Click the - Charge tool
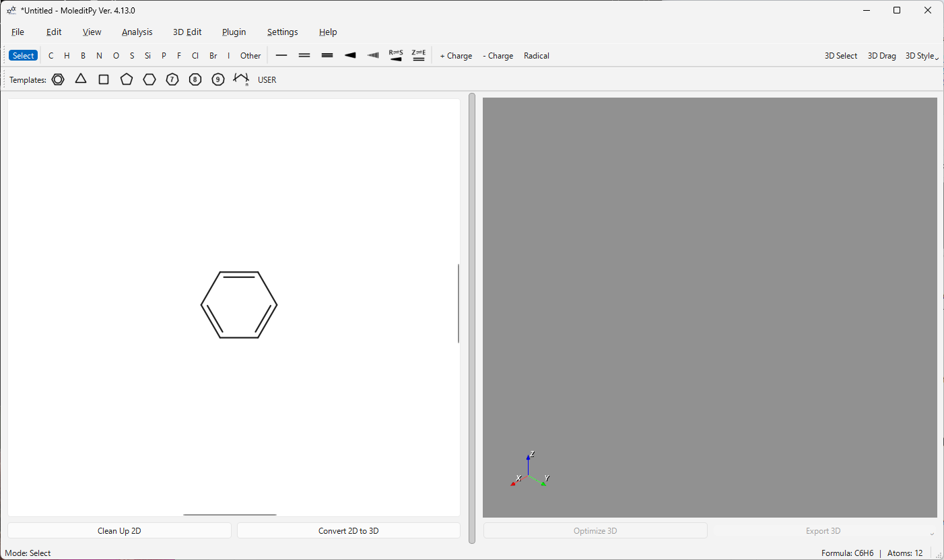944x560 pixels. pos(498,56)
